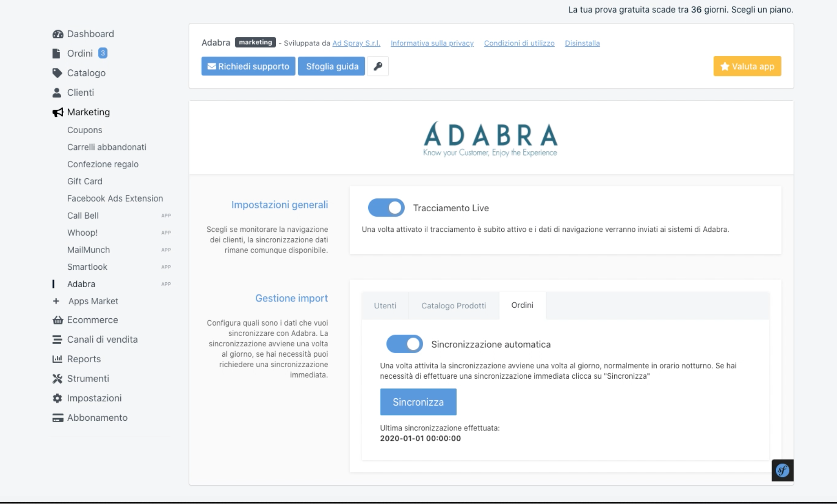Click the Reports chart icon
This screenshot has width=837, height=504.
tap(57, 359)
